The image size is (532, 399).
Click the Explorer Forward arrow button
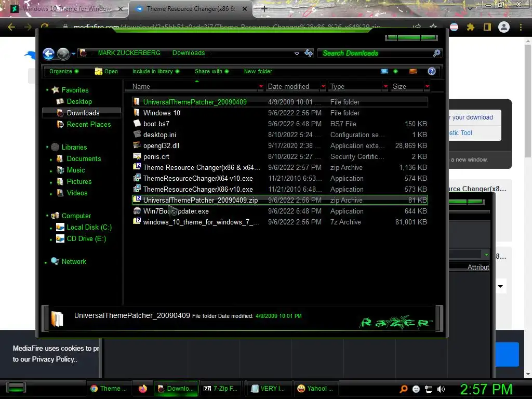point(63,54)
